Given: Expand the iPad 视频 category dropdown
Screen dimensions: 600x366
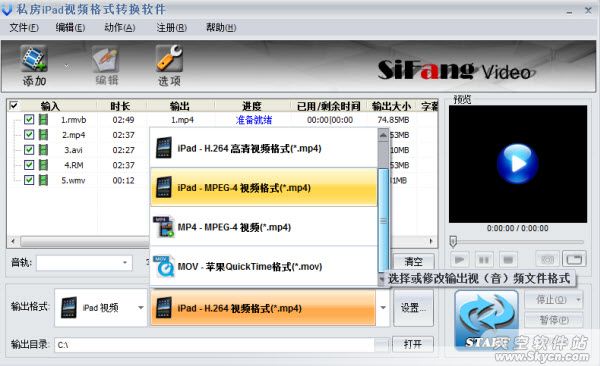Looking at the screenshot, I should [x=141, y=307].
